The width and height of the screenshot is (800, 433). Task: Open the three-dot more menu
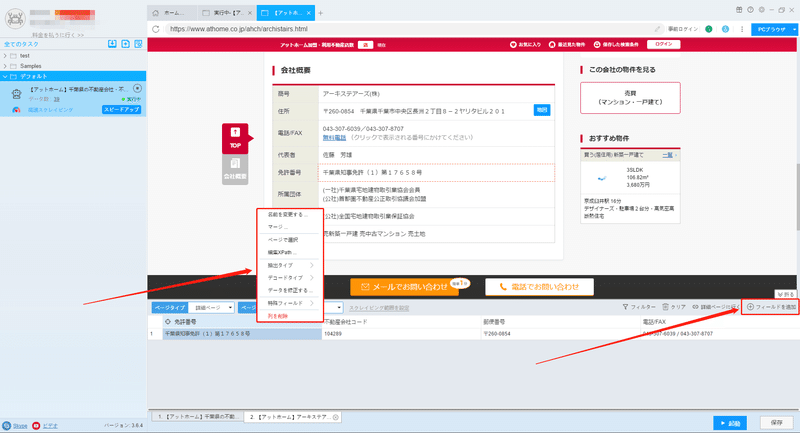click(742, 29)
